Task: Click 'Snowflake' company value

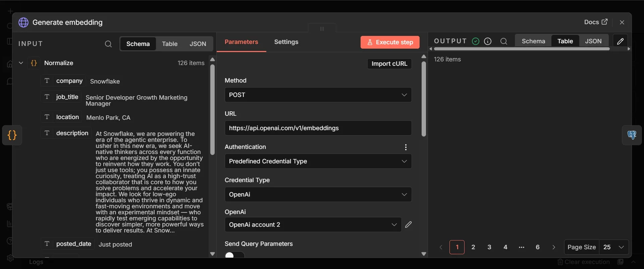Action: [x=105, y=82]
